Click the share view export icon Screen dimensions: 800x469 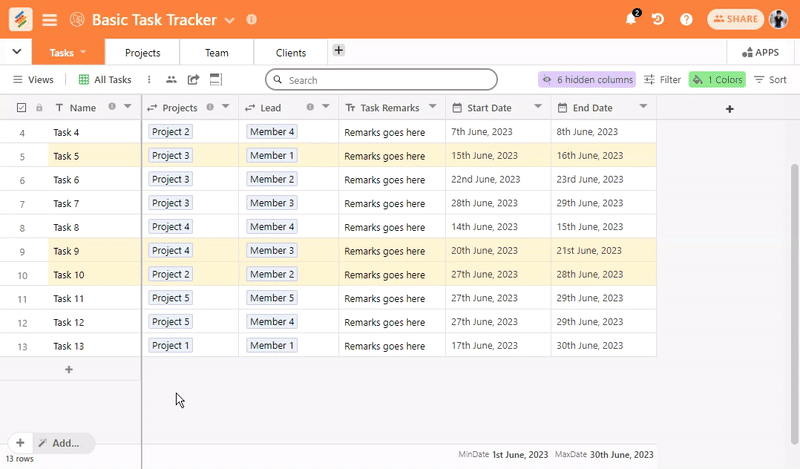[193, 80]
